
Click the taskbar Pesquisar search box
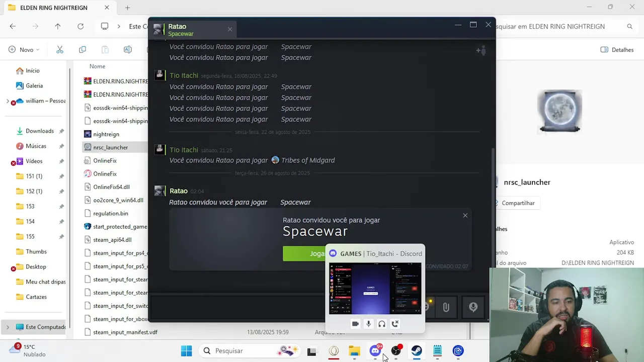251,351
